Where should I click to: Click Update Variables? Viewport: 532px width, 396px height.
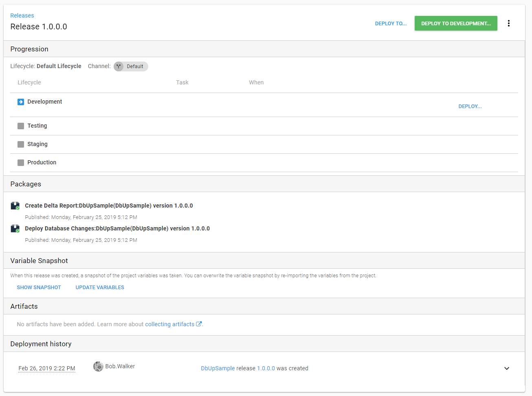click(x=100, y=288)
